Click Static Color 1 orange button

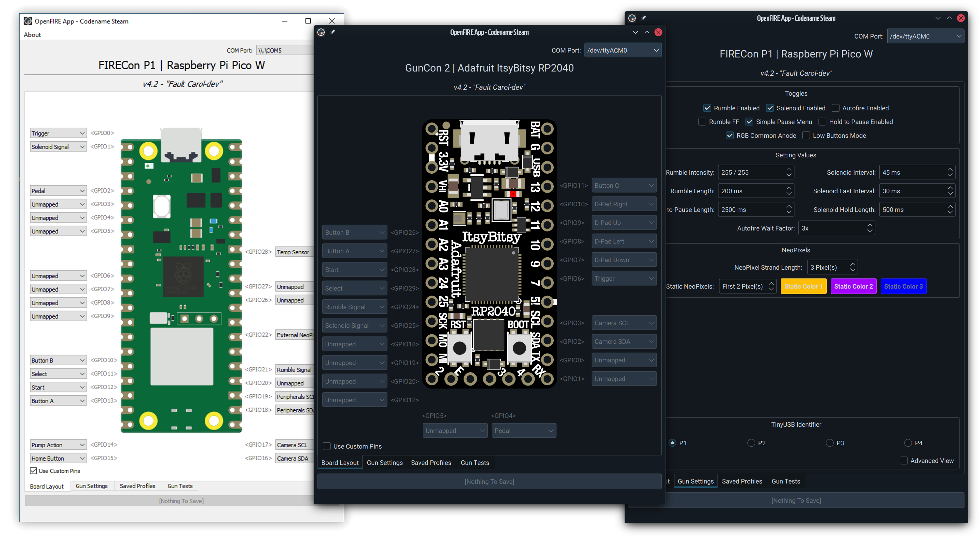click(803, 286)
